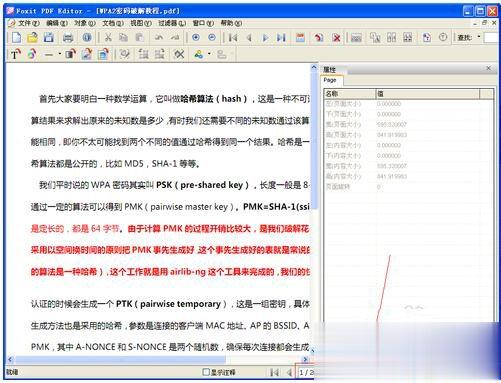Open the 文件 (File) menu
This screenshot has height=383, width=501.
28,23
